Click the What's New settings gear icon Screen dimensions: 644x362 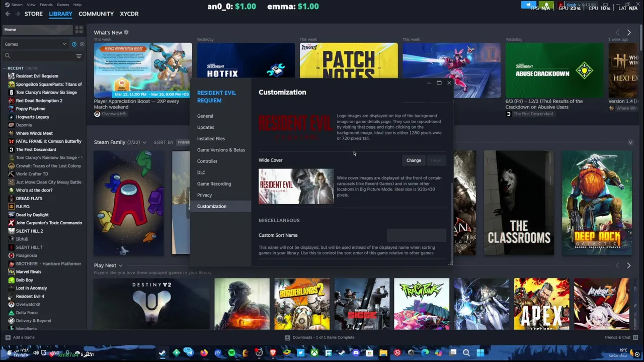(x=126, y=32)
